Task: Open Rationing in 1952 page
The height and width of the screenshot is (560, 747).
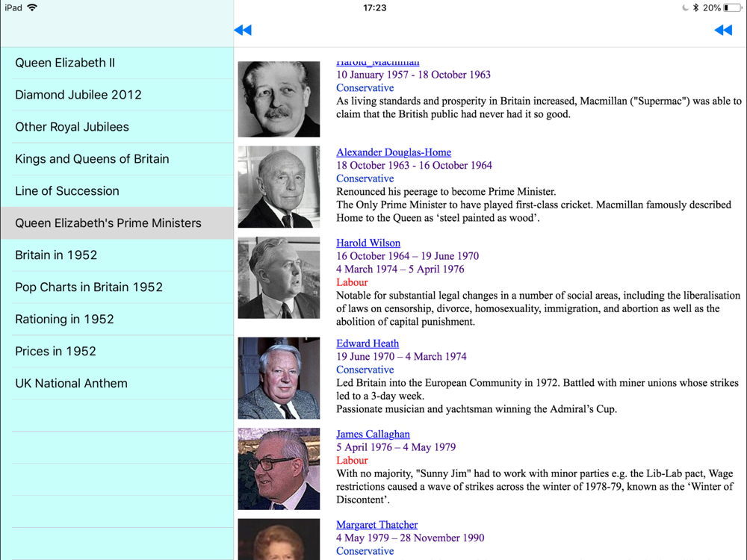Action: coord(117,319)
